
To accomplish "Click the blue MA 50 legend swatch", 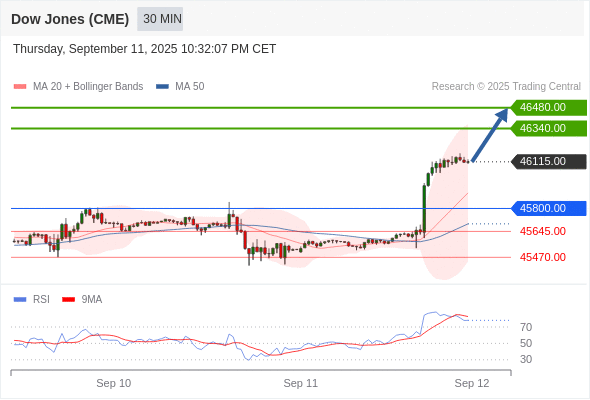I will (x=162, y=87).
